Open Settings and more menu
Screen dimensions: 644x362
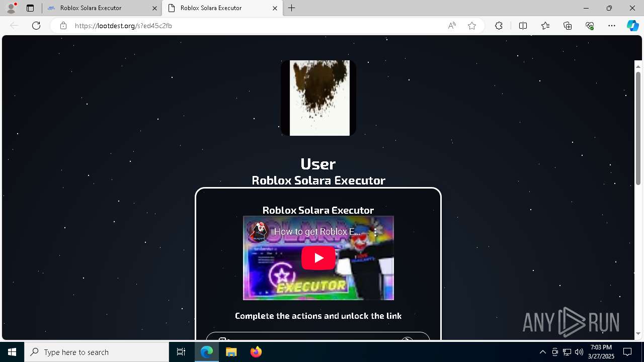click(x=612, y=26)
